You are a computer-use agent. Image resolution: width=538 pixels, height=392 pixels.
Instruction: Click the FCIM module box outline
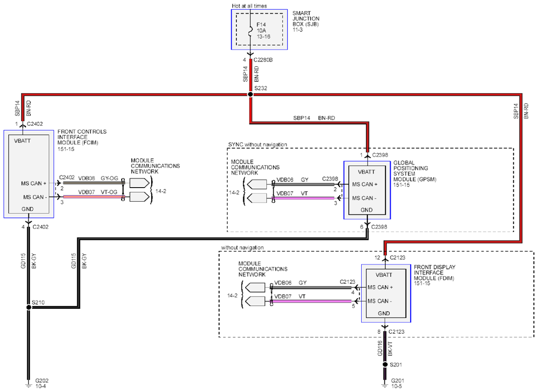(x=29, y=174)
